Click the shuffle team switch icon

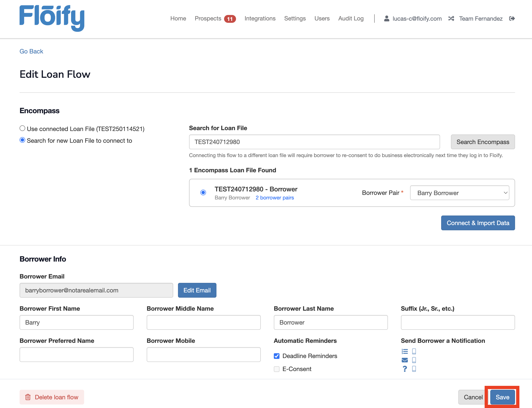tap(451, 18)
